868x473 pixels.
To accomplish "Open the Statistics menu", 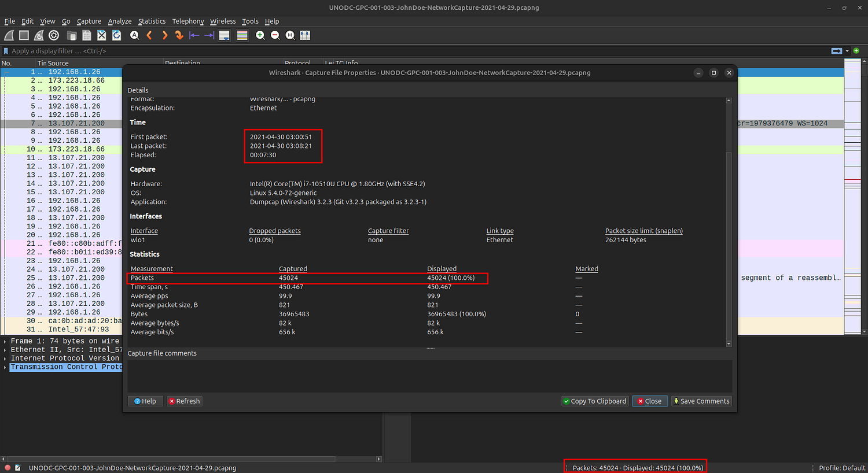I will pos(152,21).
